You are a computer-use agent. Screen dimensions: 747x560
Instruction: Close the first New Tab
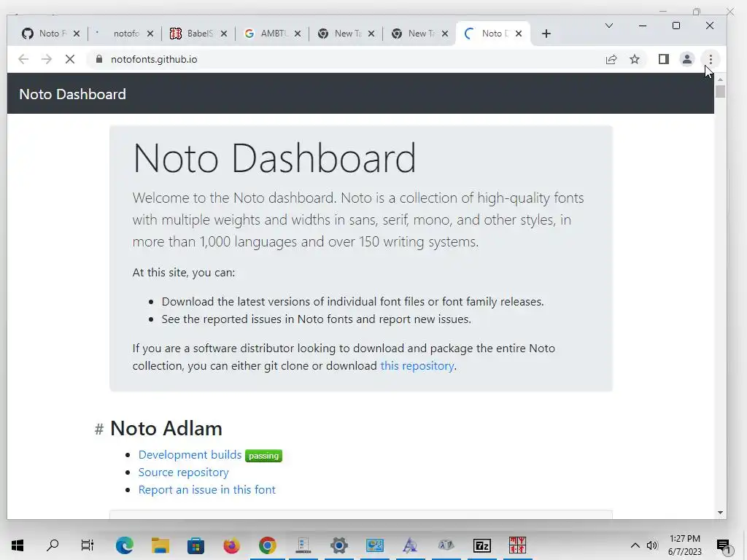click(371, 34)
